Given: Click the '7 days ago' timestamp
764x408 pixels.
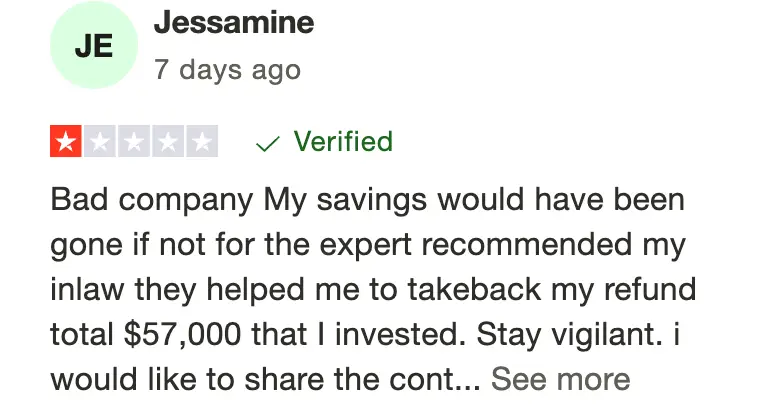Looking at the screenshot, I should [x=228, y=70].
